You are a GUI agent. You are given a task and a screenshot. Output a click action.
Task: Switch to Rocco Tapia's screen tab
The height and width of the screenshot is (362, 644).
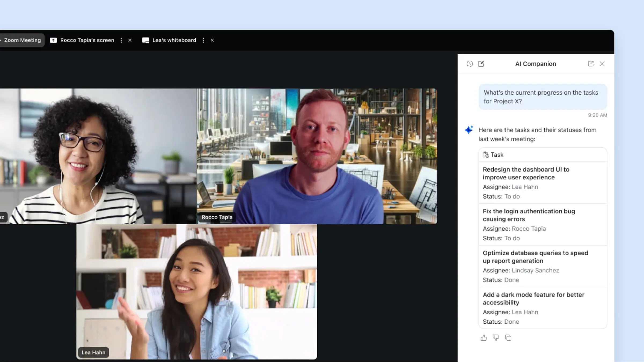[87, 40]
